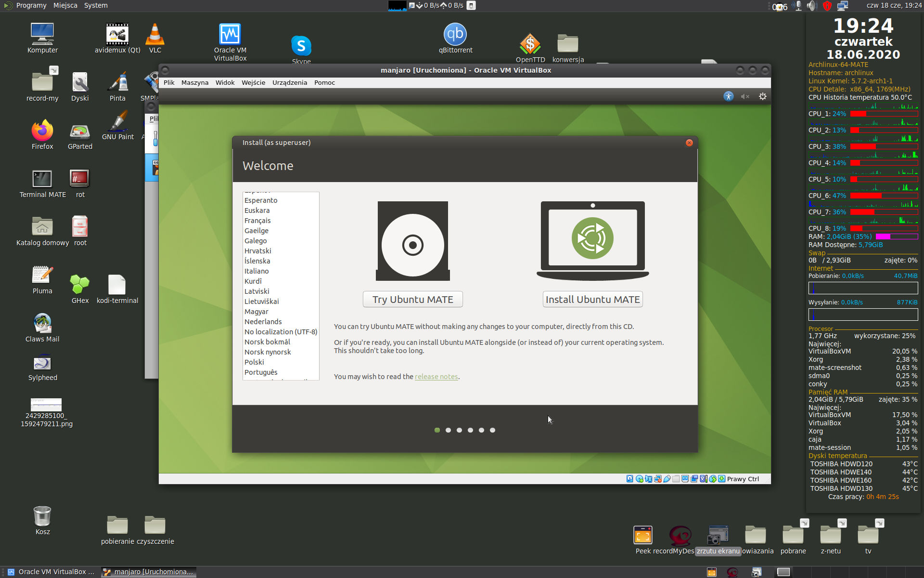The image size is (924, 578).
Task: Click the USB devices status icon
Action: pyautogui.click(x=667, y=478)
